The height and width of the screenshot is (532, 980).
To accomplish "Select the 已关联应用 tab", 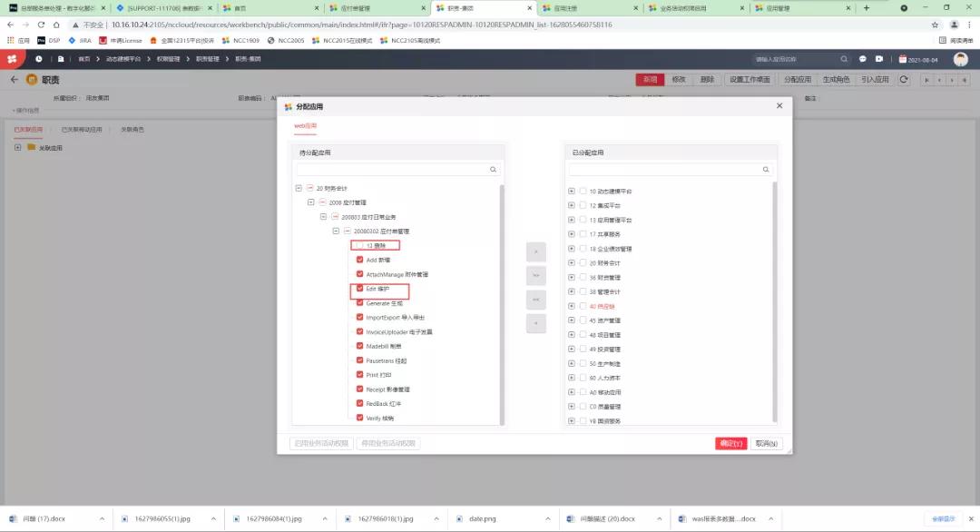I will tap(28, 130).
